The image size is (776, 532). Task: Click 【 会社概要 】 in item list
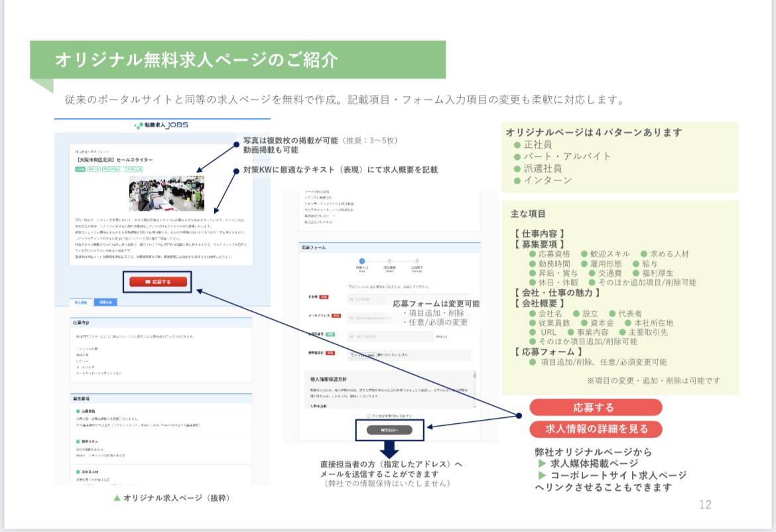539,303
